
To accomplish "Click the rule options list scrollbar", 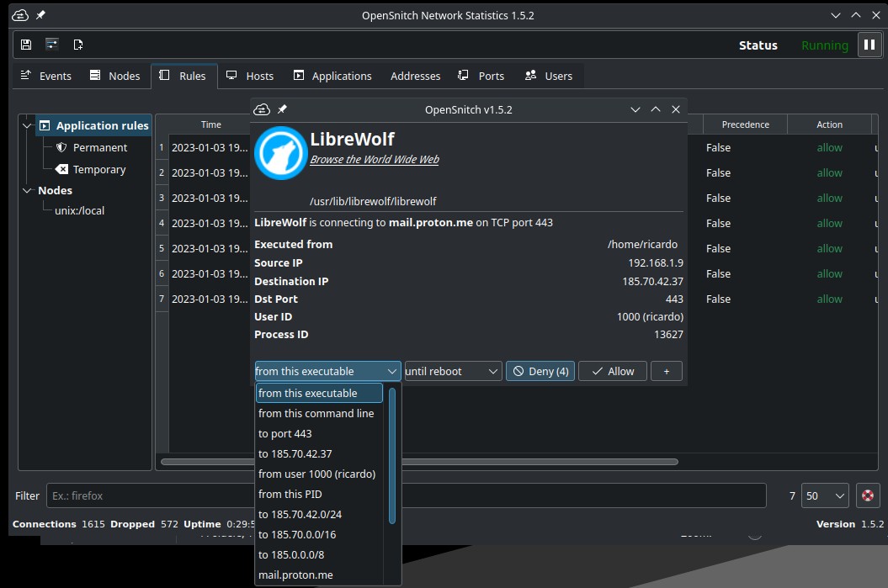I will click(x=392, y=456).
